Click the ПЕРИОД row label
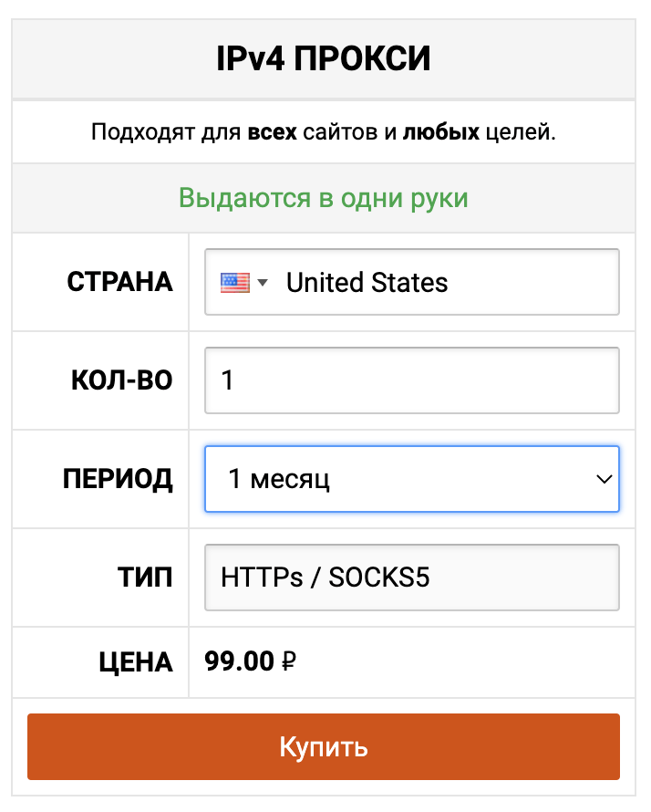This screenshot has height=812, width=651. [119, 478]
